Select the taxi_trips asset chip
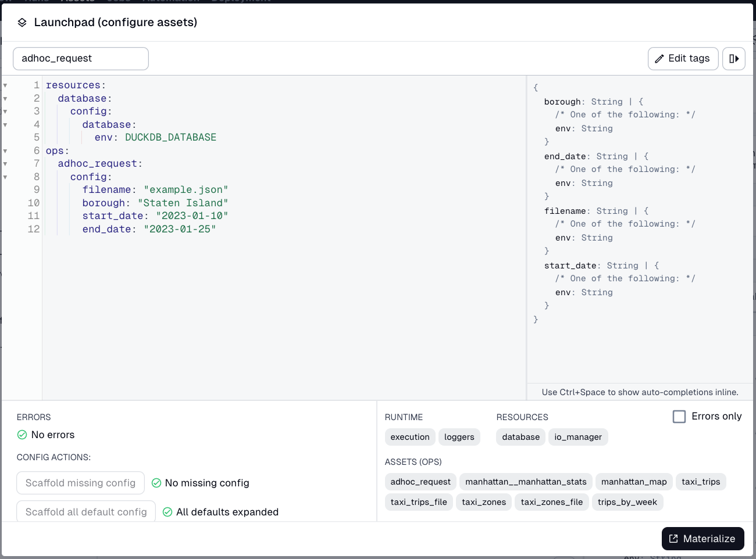Image resolution: width=756 pixels, height=559 pixels. pos(701,481)
